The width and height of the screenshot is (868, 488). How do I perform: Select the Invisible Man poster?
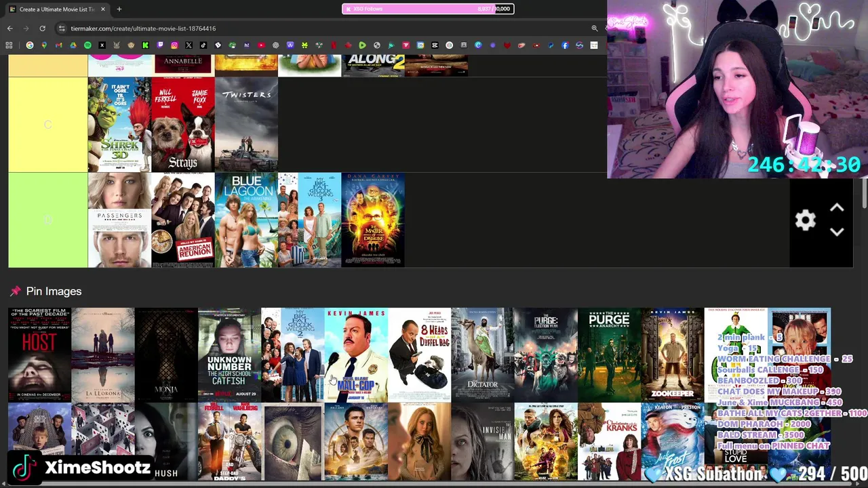pyautogui.click(x=482, y=442)
